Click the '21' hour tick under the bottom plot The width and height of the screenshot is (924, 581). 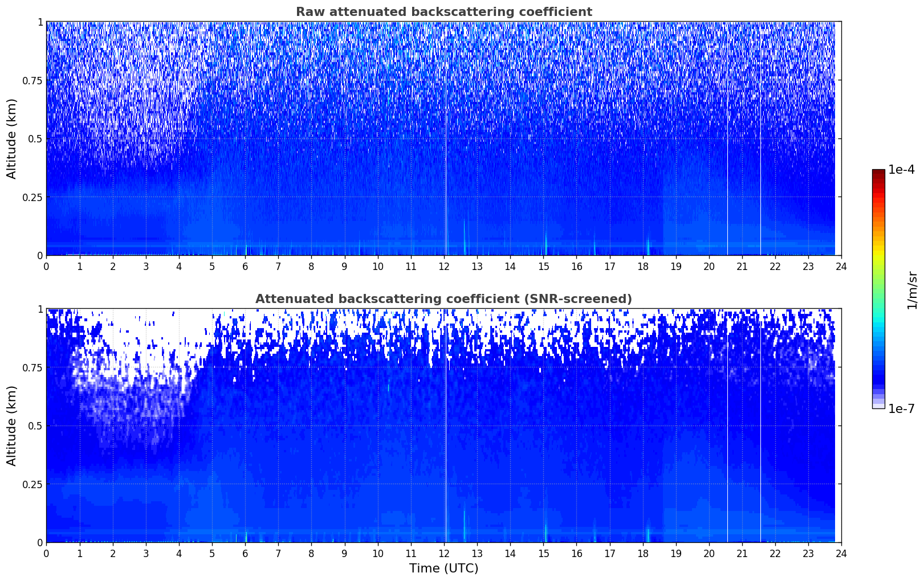point(742,554)
